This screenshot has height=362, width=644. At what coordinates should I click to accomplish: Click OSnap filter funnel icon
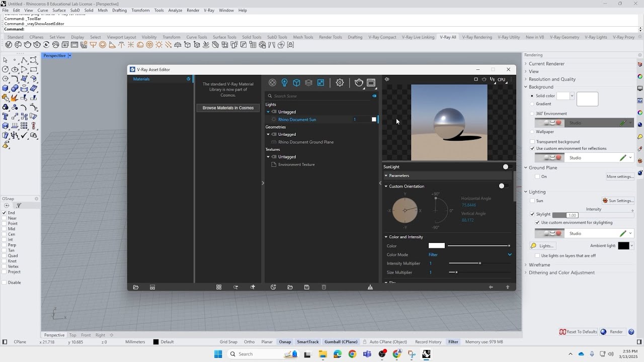pos(18,206)
